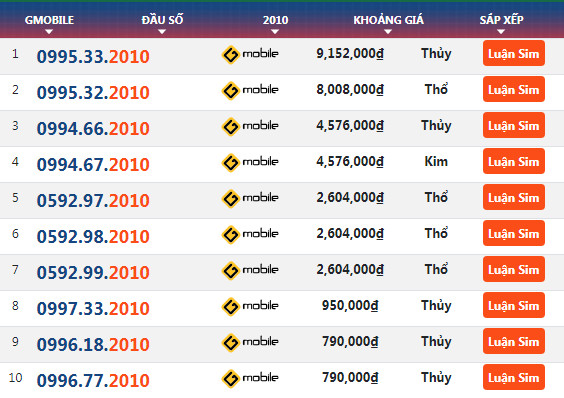The height and width of the screenshot is (398, 564).
Task: Open the 2010 filter menu
Action: (x=275, y=23)
